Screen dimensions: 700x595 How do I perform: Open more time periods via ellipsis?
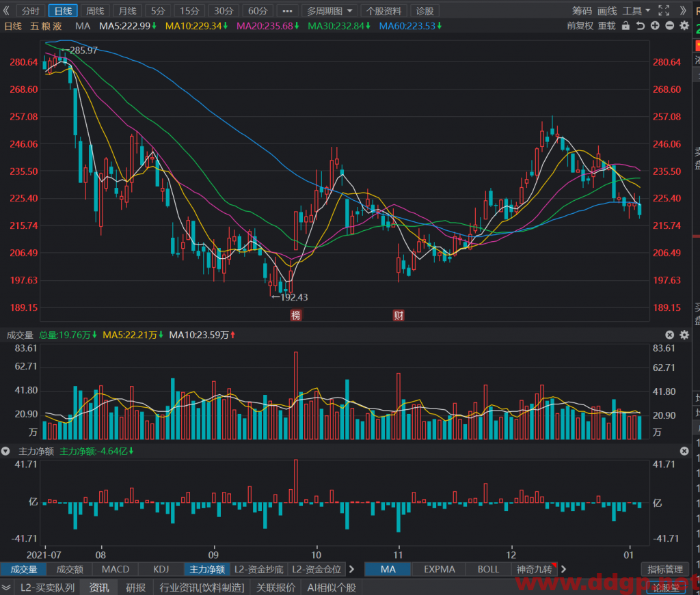point(288,11)
